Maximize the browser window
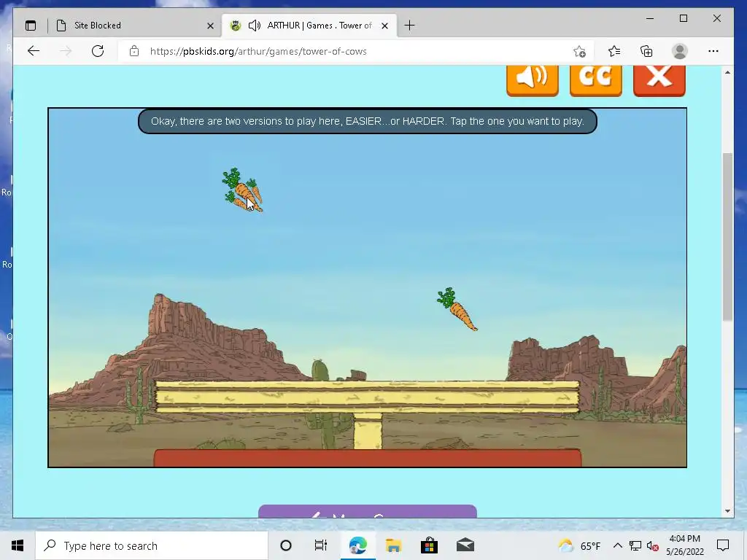 coord(683,18)
